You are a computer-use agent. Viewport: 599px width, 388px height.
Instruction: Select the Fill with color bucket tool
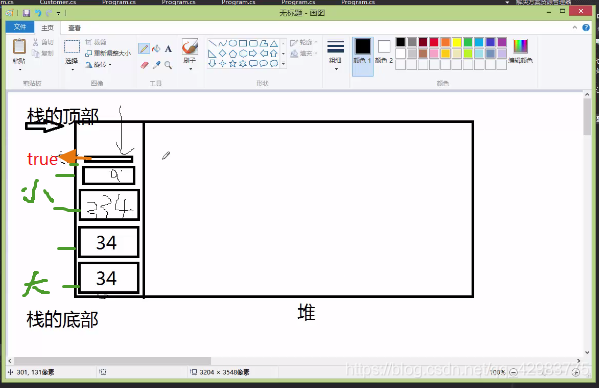click(x=156, y=48)
